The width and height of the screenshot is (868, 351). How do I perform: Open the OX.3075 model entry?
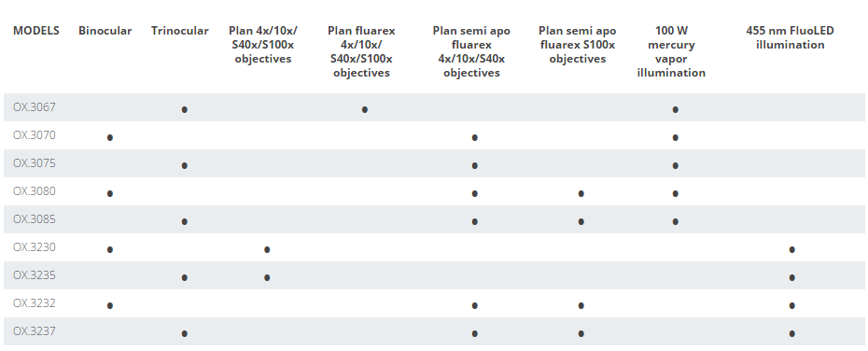35,163
